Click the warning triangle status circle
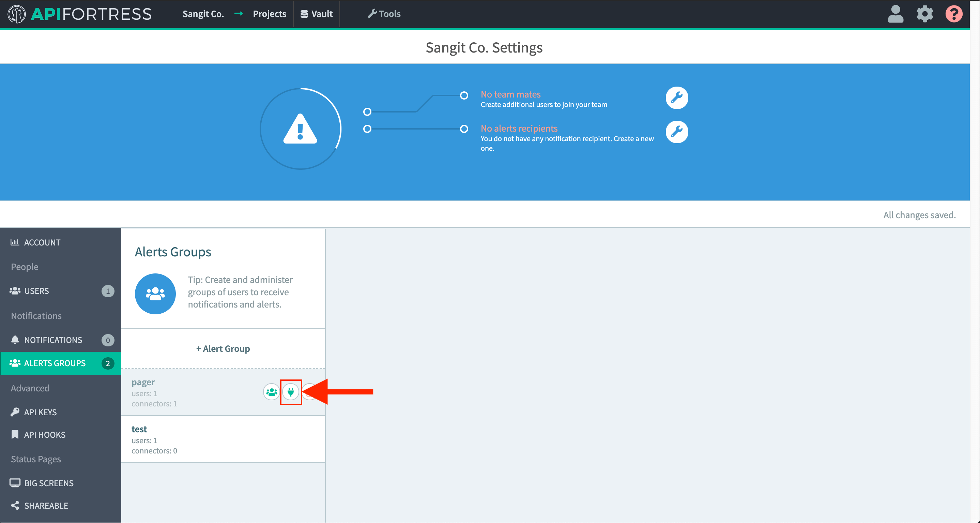The width and height of the screenshot is (980, 523). tap(300, 129)
